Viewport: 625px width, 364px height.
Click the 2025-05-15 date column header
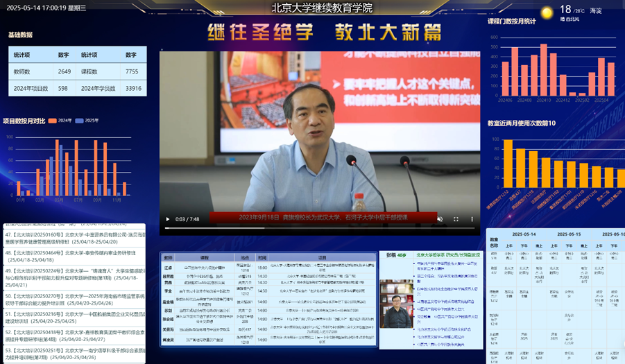click(x=569, y=234)
